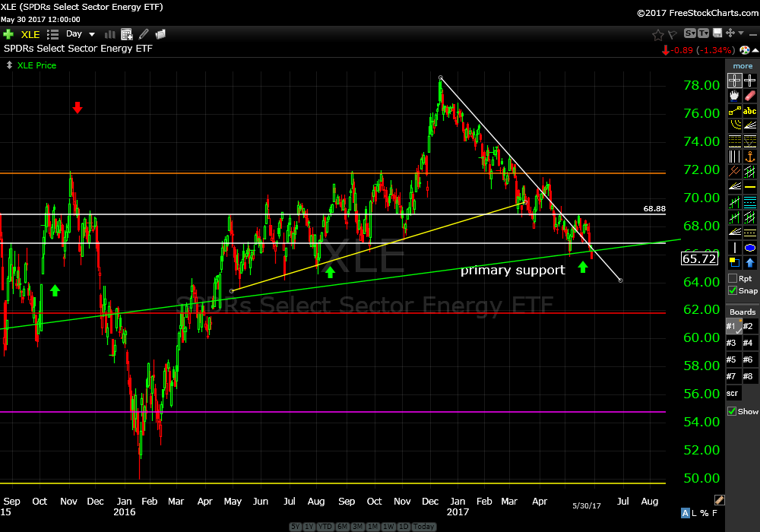
Task: Switch to board #2
Action: [750, 326]
